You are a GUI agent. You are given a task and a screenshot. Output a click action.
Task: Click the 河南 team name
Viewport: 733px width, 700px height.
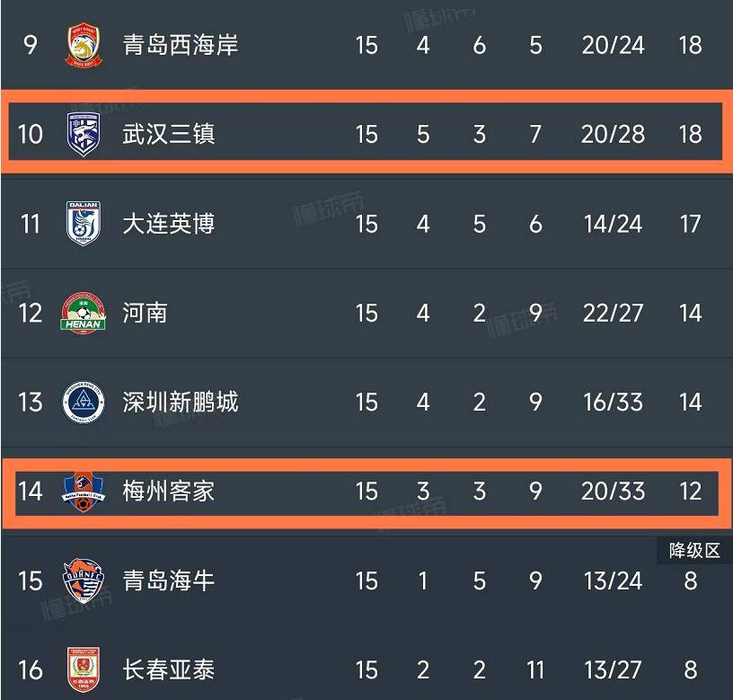pos(145,313)
